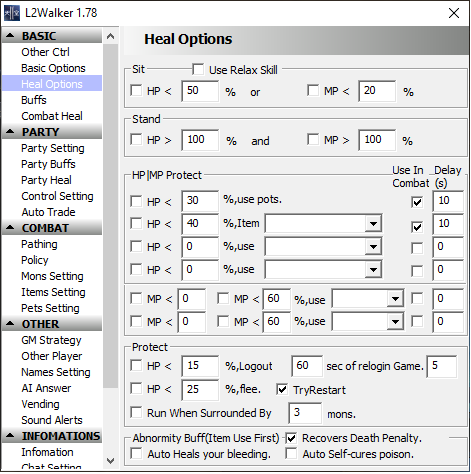Open second MP below 60 use dropdown
Image resolution: width=471 pixels, height=474 pixels.
pyautogui.click(x=395, y=322)
